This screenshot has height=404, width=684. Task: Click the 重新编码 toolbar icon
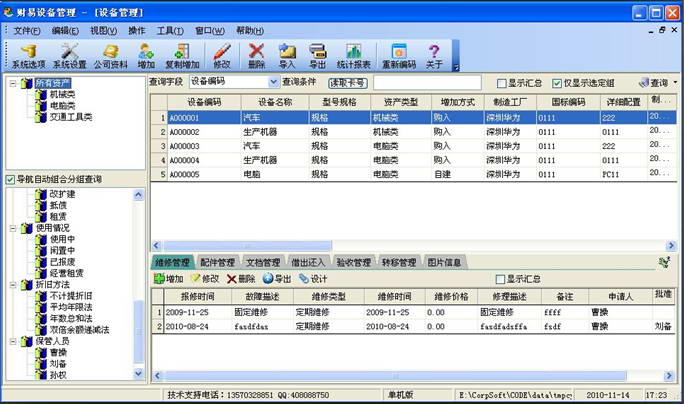point(399,56)
